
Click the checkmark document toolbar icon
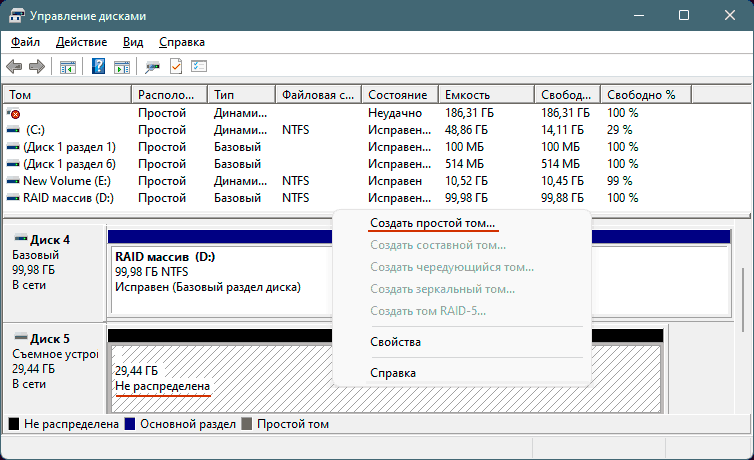tap(176, 66)
